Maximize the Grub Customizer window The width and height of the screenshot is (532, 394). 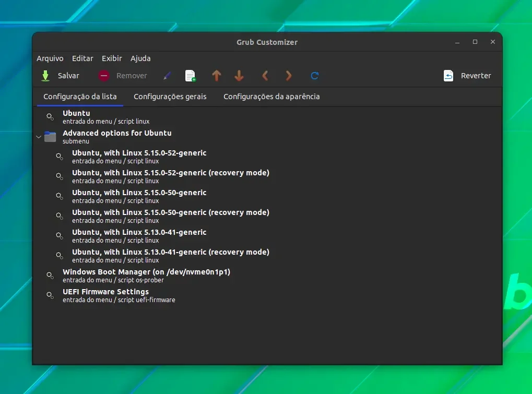[475, 42]
